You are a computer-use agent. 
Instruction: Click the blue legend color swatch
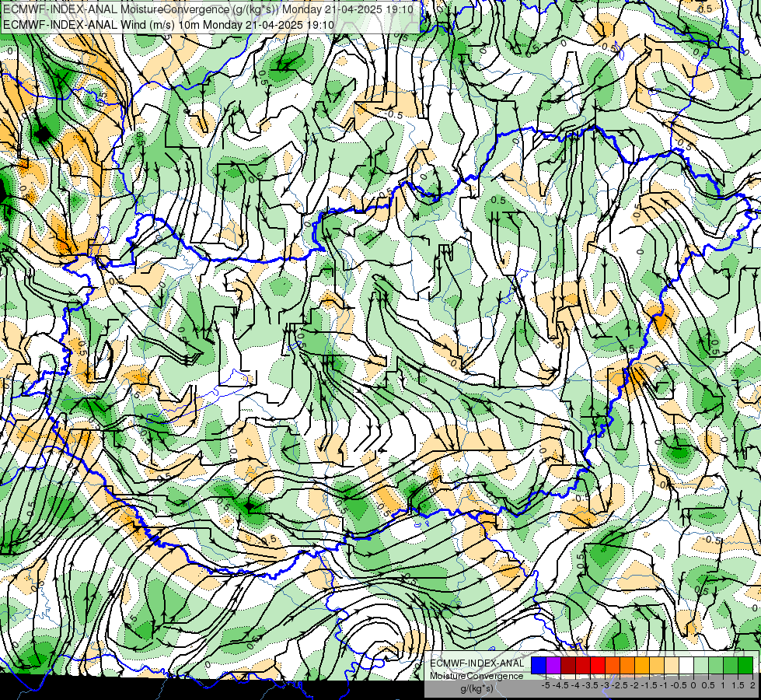pyautogui.click(x=539, y=666)
